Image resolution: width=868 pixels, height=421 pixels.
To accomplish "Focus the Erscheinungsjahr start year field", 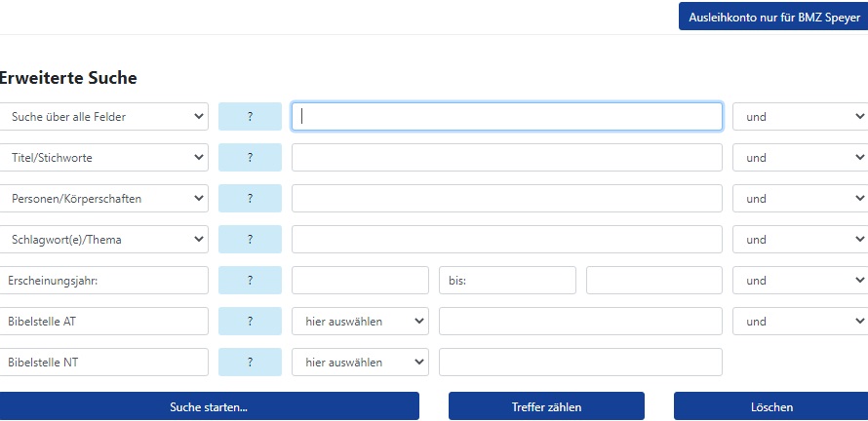I will 360,281.
